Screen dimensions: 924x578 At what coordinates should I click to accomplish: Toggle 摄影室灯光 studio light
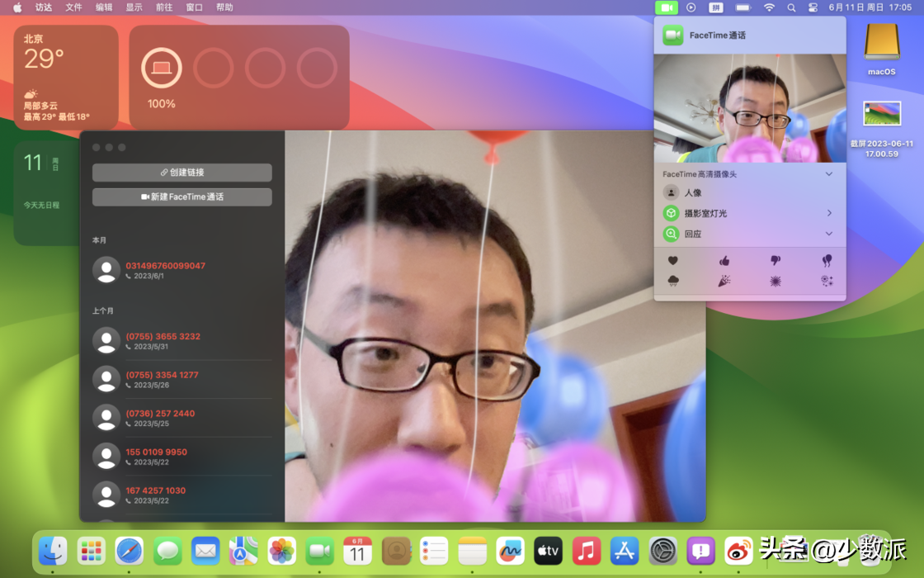coord(671,213)
